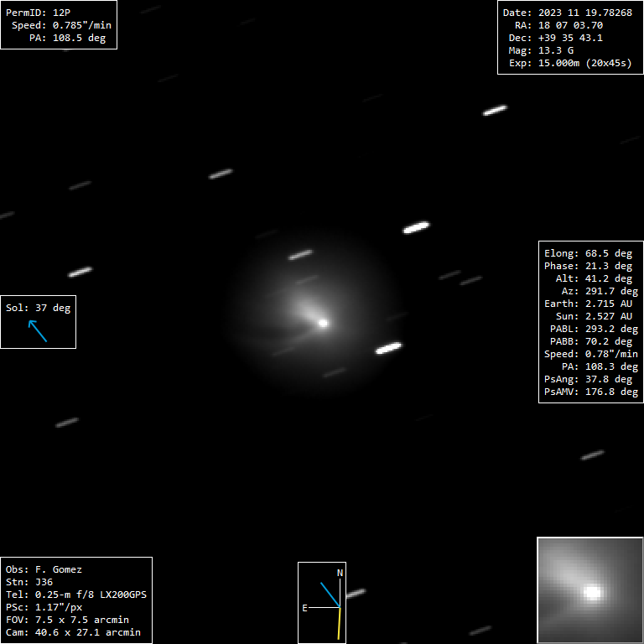
Task: Click the 'PA: 108.5 deg' text
Action: [67, 39]
